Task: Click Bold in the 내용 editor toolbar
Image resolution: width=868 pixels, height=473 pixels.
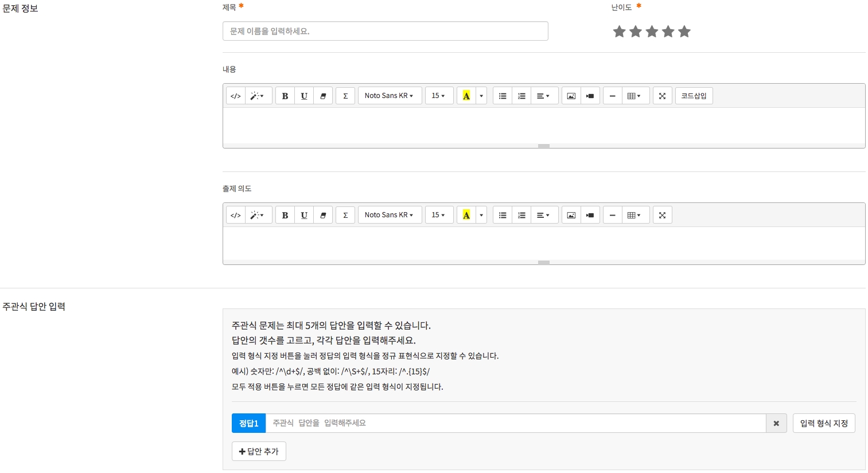Action: click(285, 96)
